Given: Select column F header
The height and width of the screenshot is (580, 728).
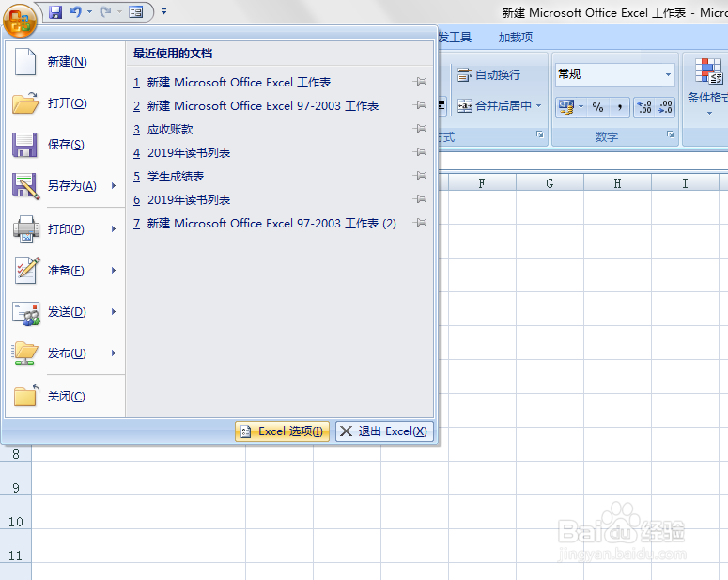Looking at the screenshot, I should [x=482, y=183].
